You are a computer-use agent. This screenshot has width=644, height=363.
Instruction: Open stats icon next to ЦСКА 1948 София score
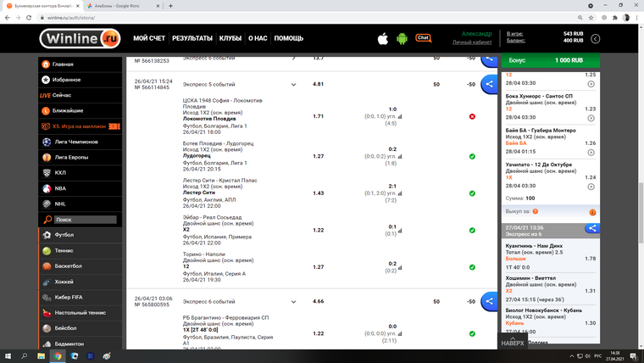pyautogui.click(x=400, y=116)
